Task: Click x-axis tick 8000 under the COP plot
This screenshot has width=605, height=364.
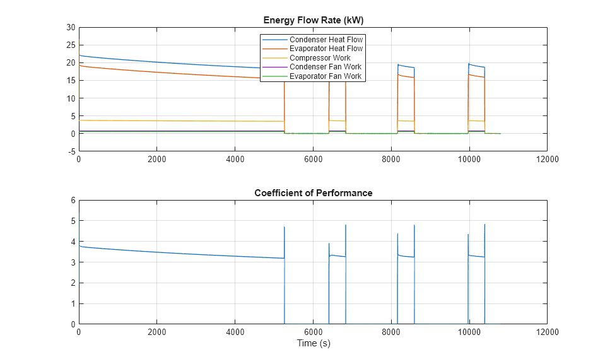Action: [391, 332]
